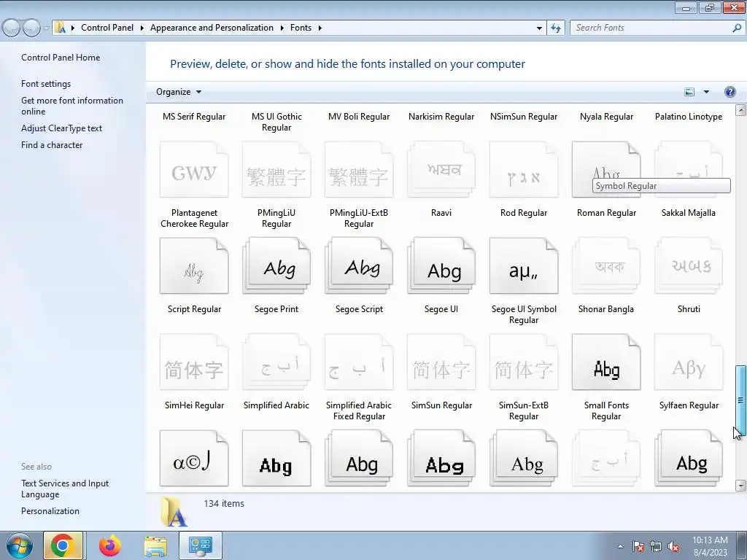Click the Change your view icon
747x560 pixels.
(x=689, y=92)
